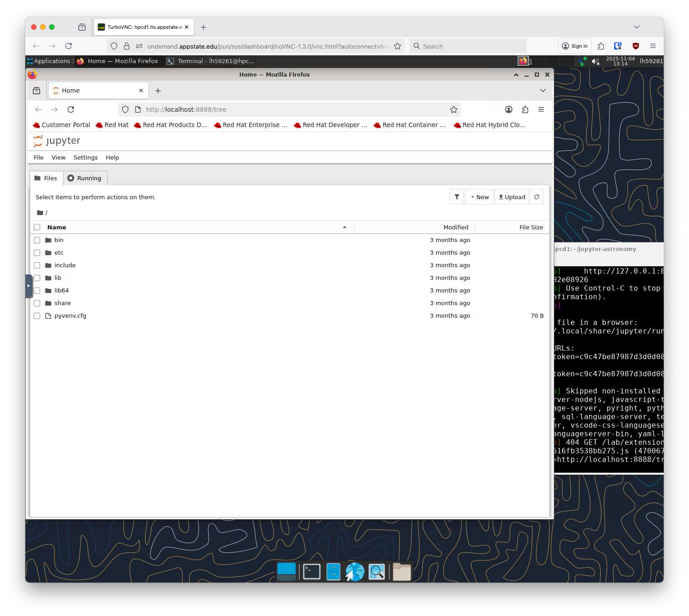Expand the list-all-tabs chevron in Firefox
Screen dimensions: 689x616
543,91
